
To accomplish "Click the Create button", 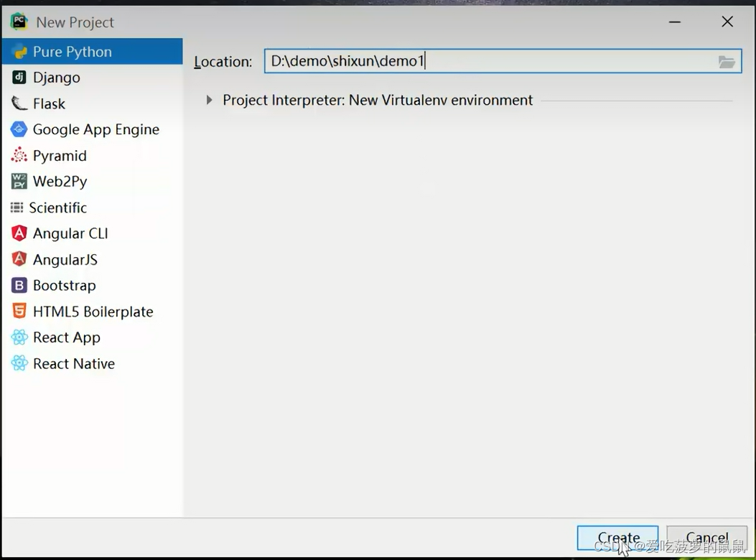I will (617, 538).
